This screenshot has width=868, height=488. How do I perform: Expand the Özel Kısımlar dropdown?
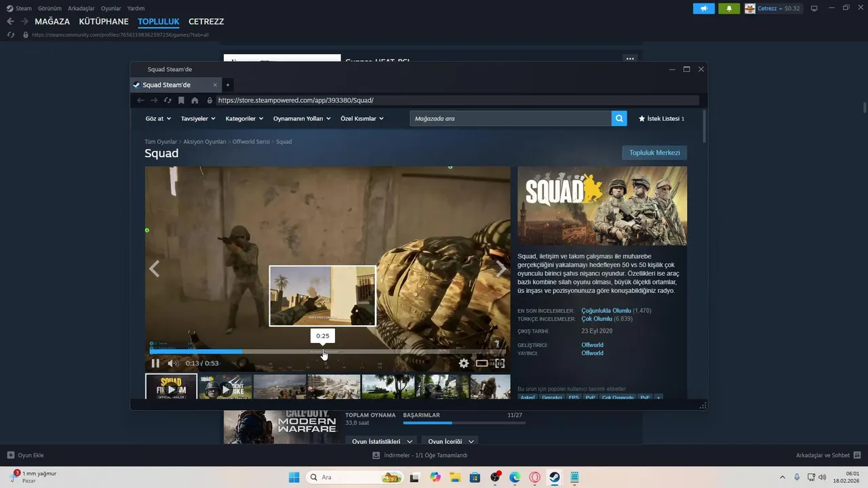point(362,119)
